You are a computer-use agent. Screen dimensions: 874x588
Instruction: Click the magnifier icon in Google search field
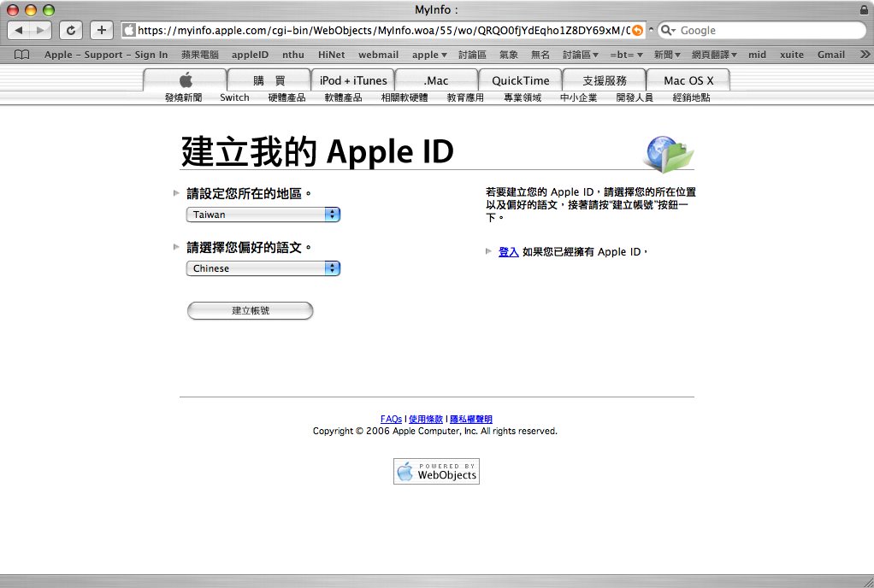click(x=667, y=31)
